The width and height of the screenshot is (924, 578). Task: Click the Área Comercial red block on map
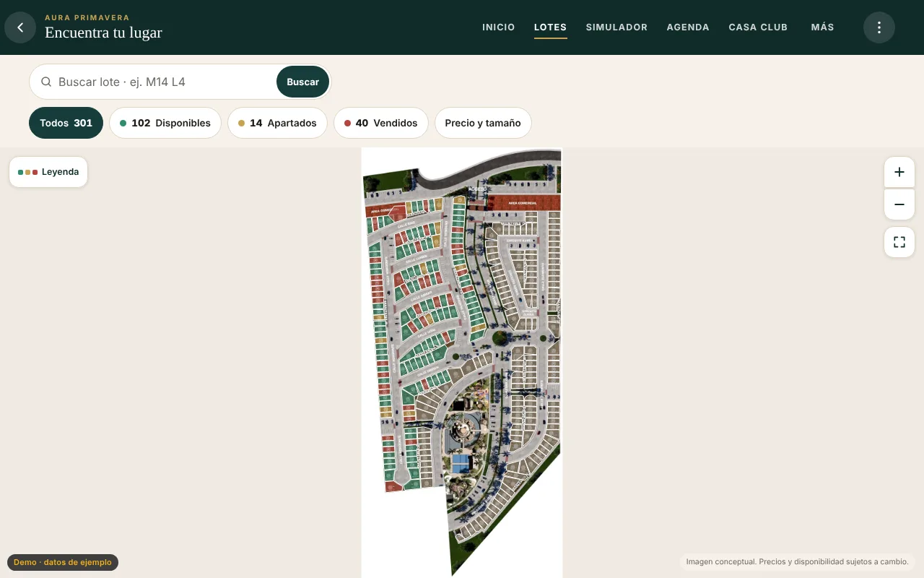coord(525,203)
